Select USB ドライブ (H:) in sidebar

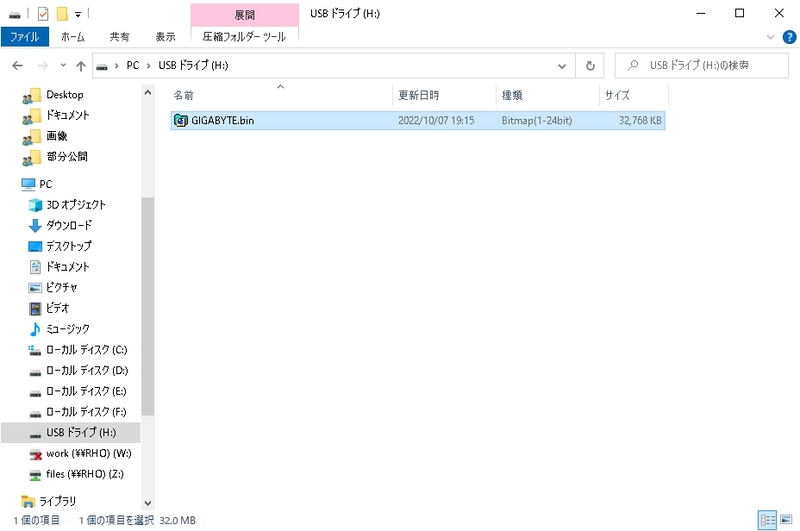coord(70,433)
